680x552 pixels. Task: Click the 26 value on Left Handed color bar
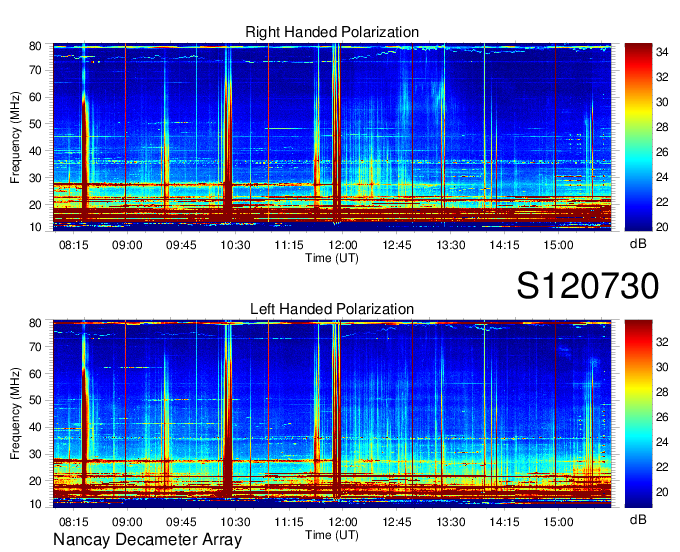[662, 417]
